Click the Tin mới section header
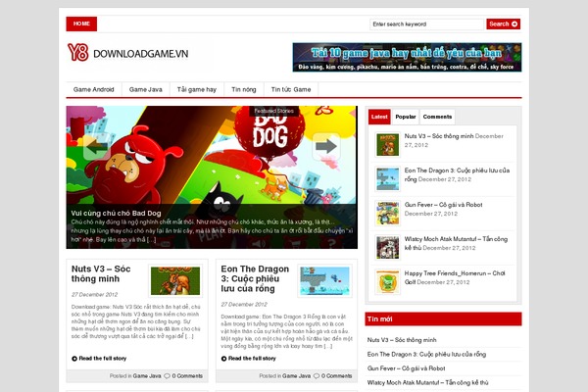 click(443, 318)
